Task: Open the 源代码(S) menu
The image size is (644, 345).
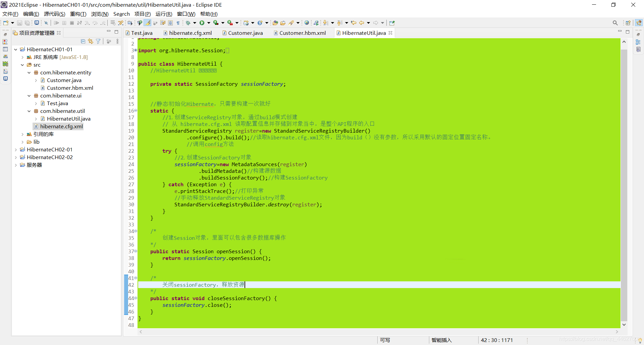Action: coord(54,14)
